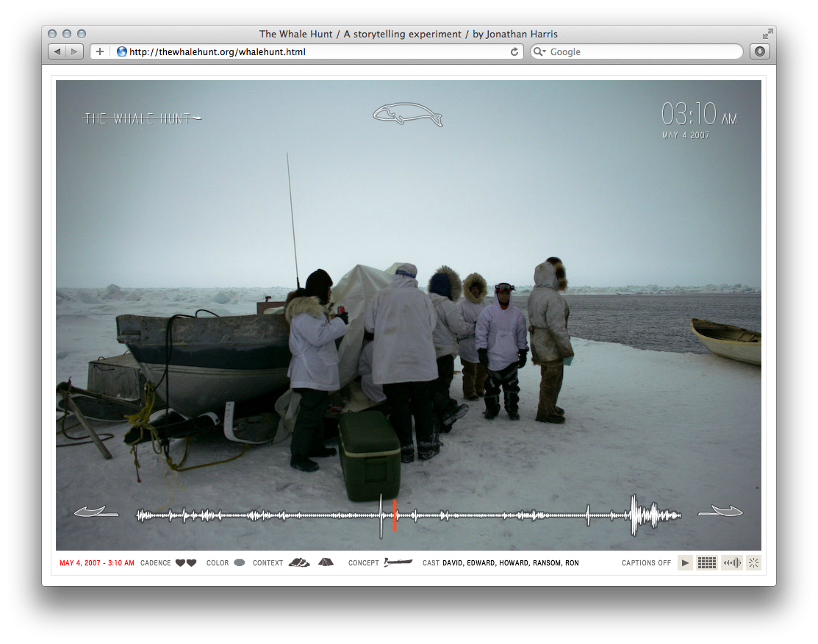
Task: Toggle CAPTIONS OFF to on
Action: tap(646, 562)
